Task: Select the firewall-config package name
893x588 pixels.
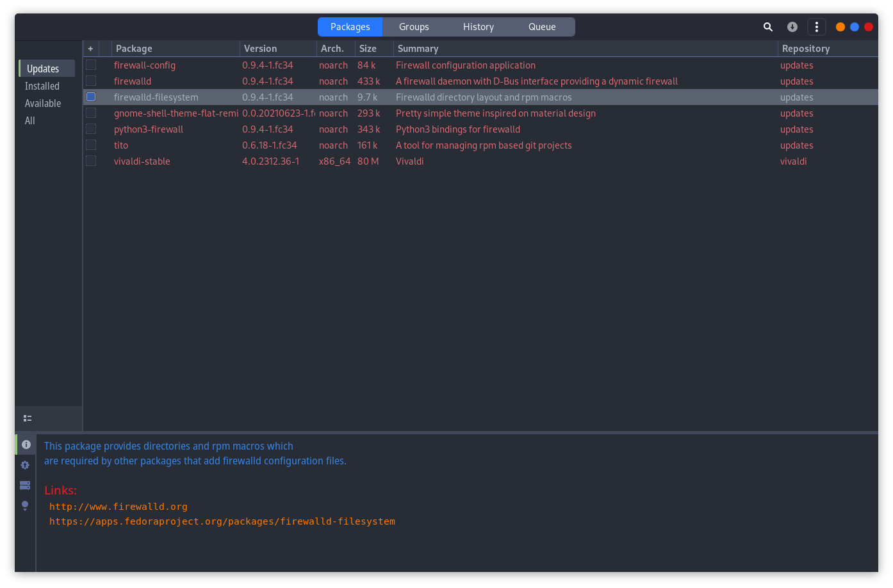Action: (145, 65)
